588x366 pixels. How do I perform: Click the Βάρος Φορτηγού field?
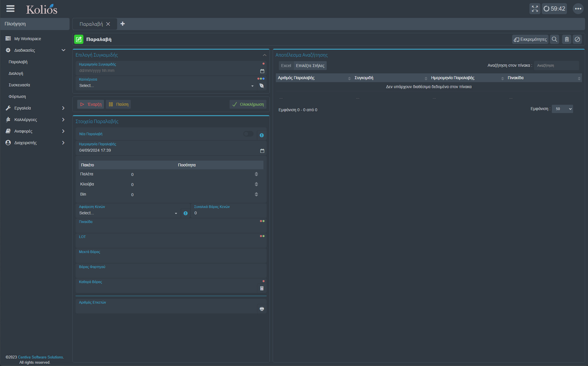[171, 271]
